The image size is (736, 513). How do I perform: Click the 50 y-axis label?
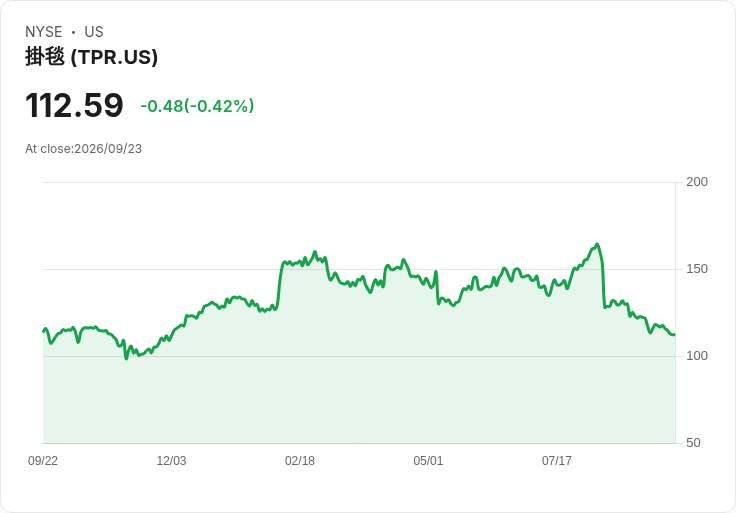693,443
